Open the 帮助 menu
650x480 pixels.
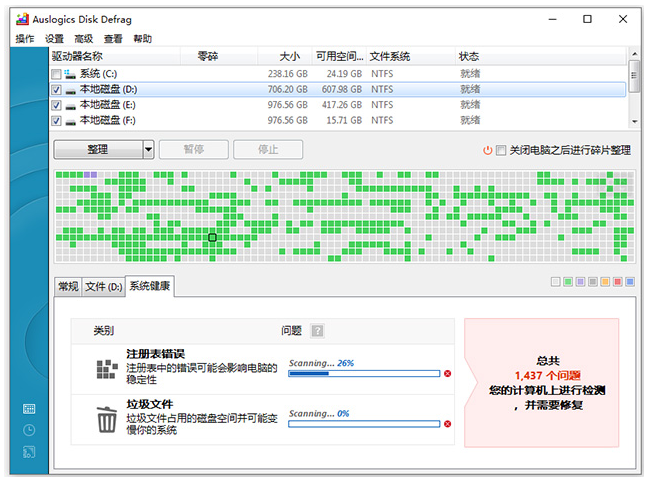click(x=143, y=39)
